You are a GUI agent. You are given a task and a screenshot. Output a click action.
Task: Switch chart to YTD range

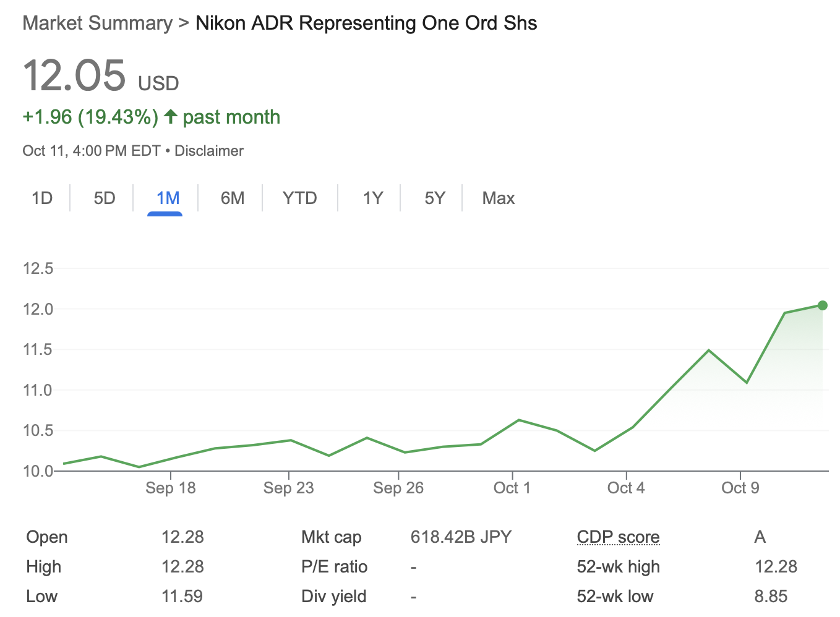[x=299, y=198]
